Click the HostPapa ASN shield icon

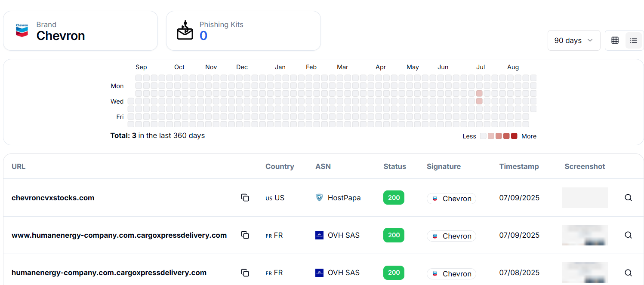click(319, 198)
